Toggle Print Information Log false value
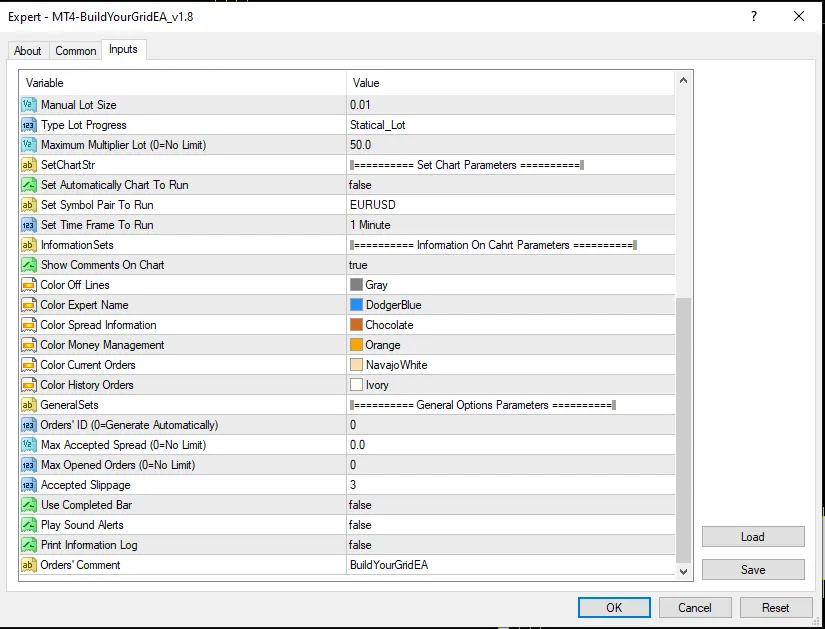The image size is (825, 629). (x=510, y=545)
